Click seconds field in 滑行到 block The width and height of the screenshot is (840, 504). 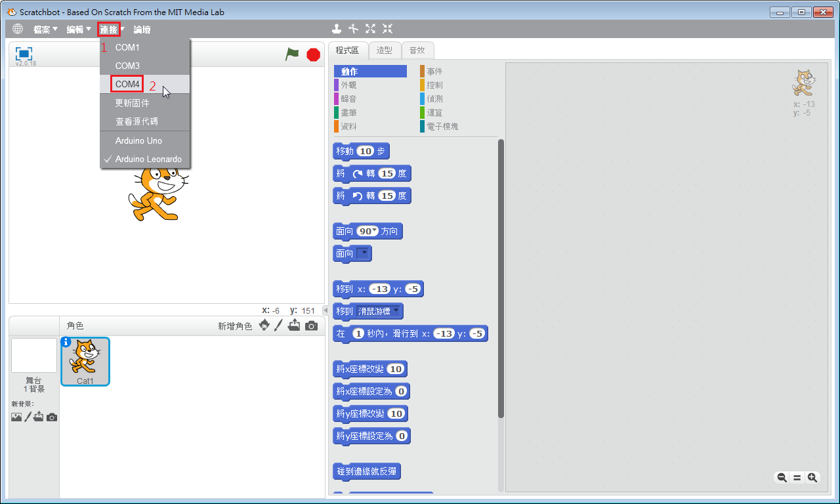[358, 333]
